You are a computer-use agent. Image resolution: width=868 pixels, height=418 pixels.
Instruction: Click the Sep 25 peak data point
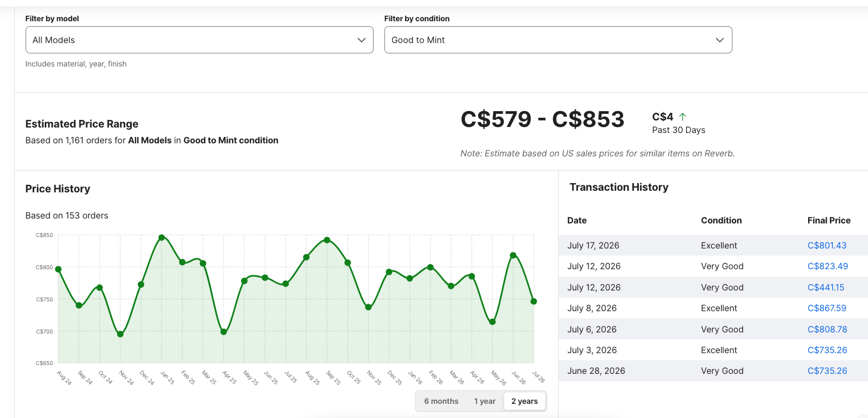tap(327, 240)
